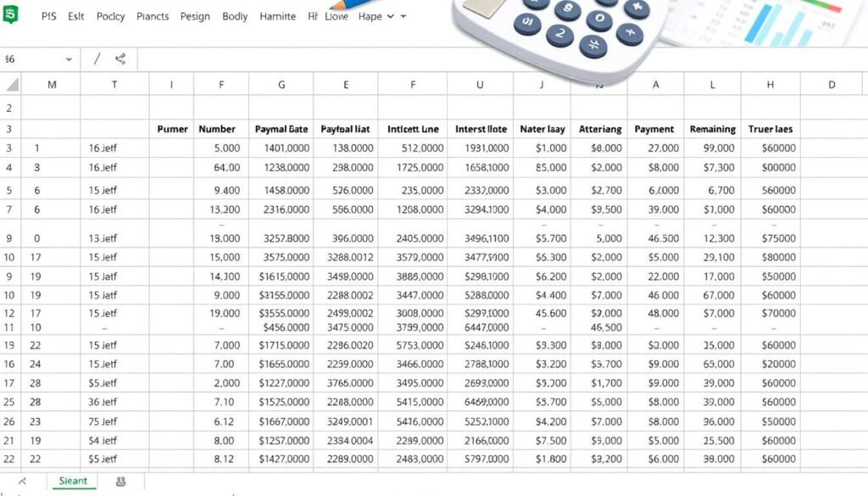868x496 pixels.
Task: Select column header G
Action: pos(281,85)
